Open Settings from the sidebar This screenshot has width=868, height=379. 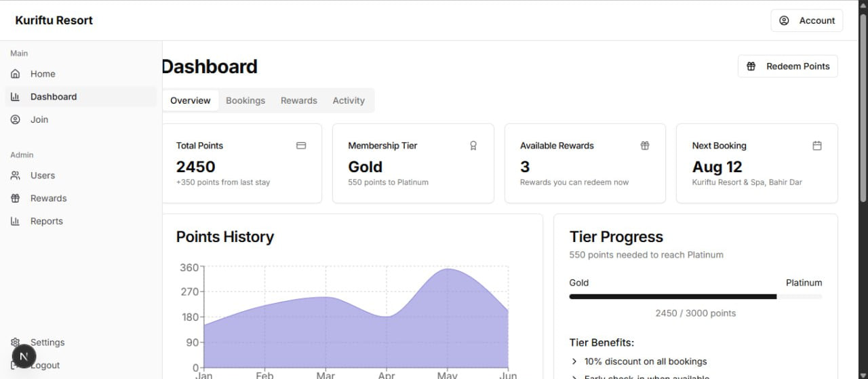(x=47, y=342)
